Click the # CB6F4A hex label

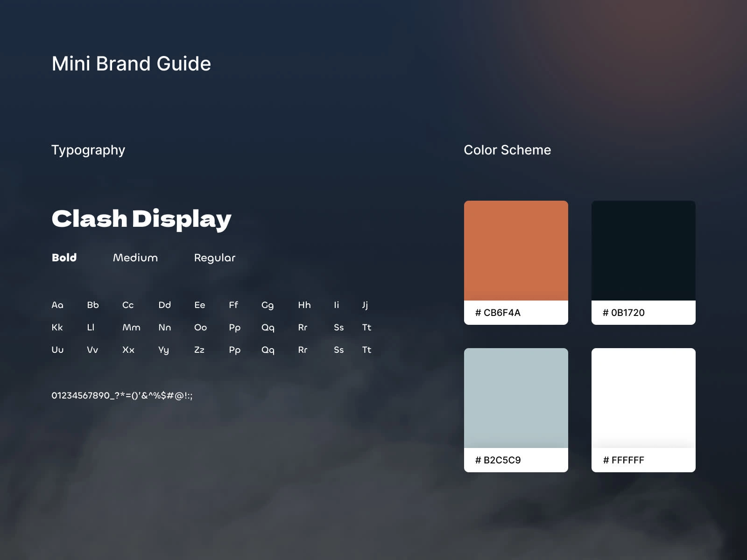coord(498,313)
